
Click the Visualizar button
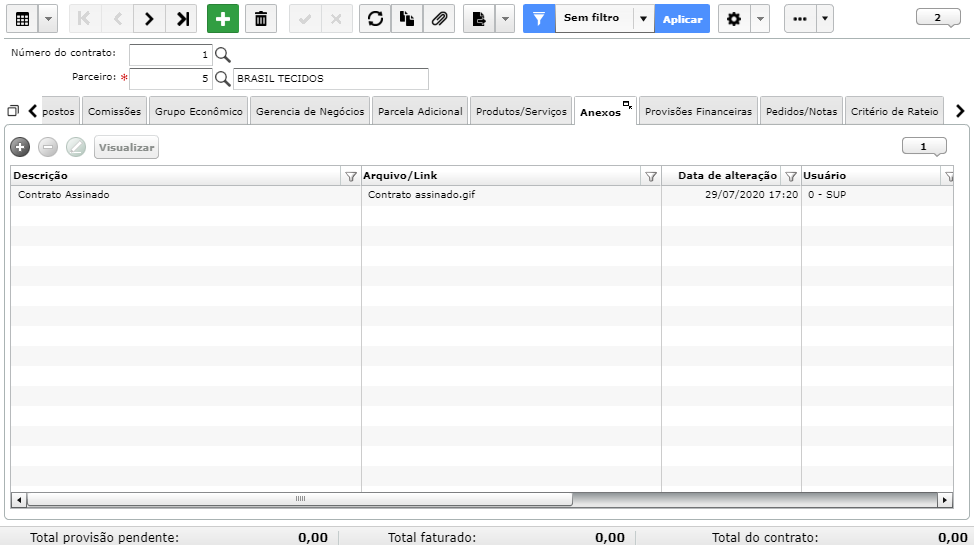pos(127,147)
